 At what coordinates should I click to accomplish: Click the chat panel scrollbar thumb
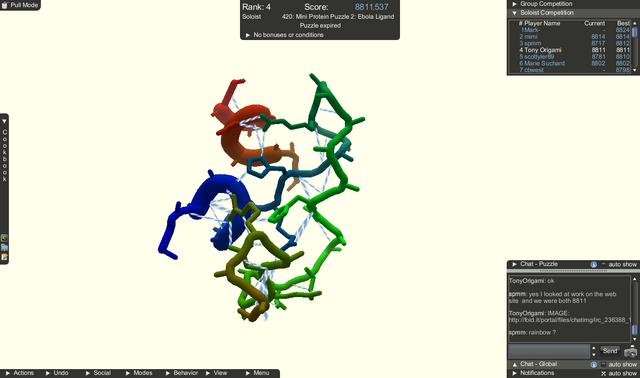pos(634,330)
